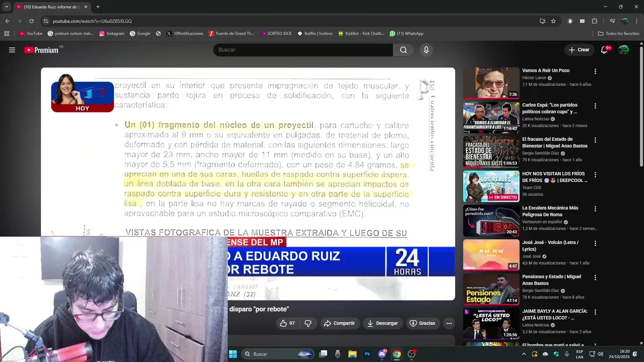Open options for El fracaso del Estado video
This screenshot has width=644, height=362.
595,140
